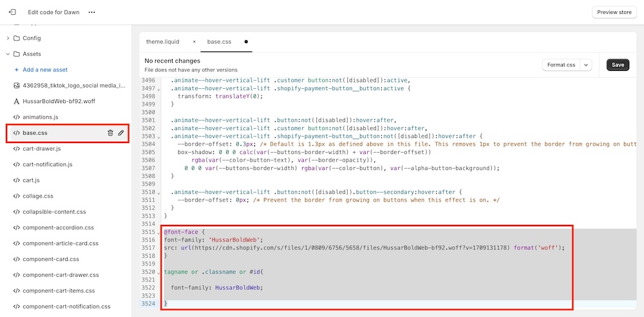Click the exit editor icon
The width and height of the screenshot is (644, 317).
tap(12, 12)
